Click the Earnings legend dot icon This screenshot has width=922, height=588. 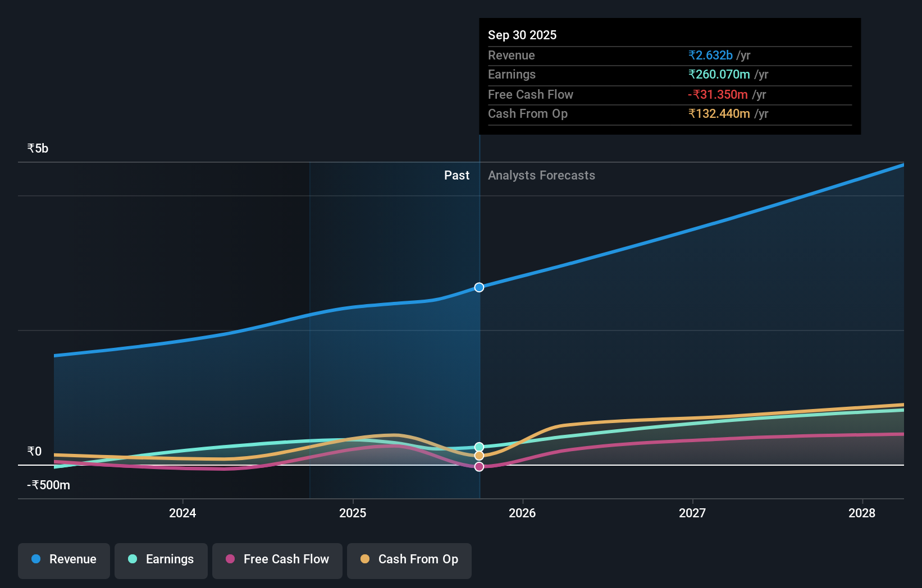[x=133, y=559]
